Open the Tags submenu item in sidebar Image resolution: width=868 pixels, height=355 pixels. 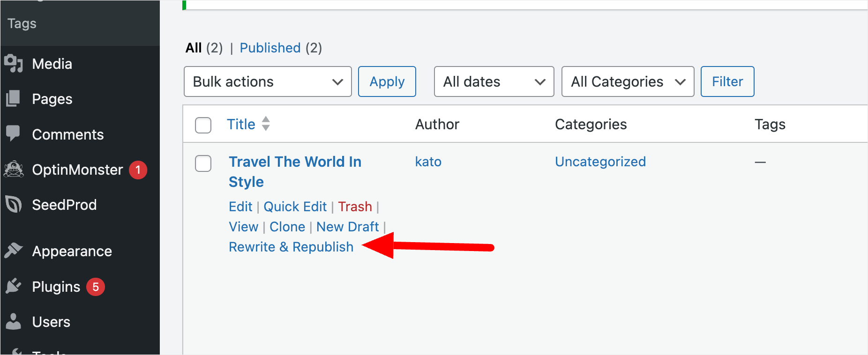pos(22,23)
